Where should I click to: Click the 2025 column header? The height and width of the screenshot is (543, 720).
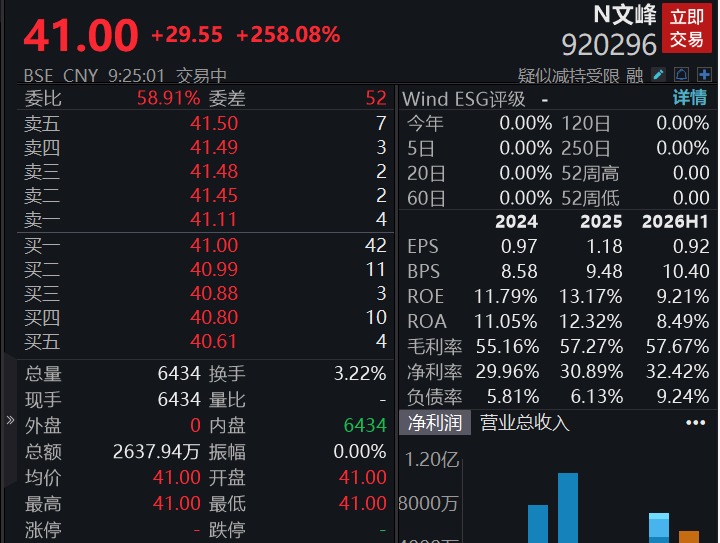tap(601, 222)
